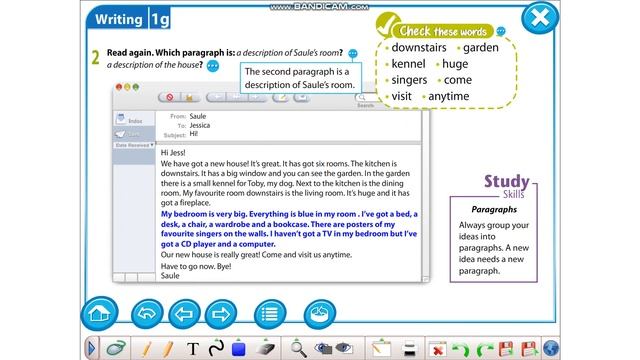Click the email search field
The image size is (640, 360).
coord(367,98)
